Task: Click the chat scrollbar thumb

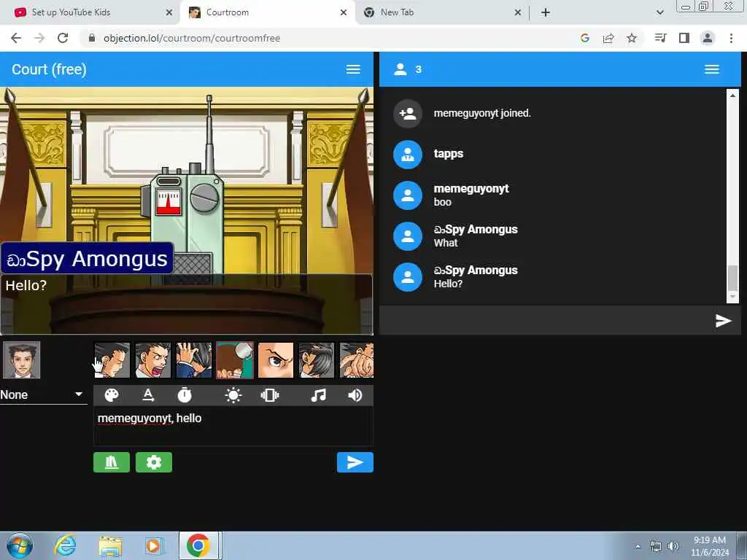Action: [732, 278]
